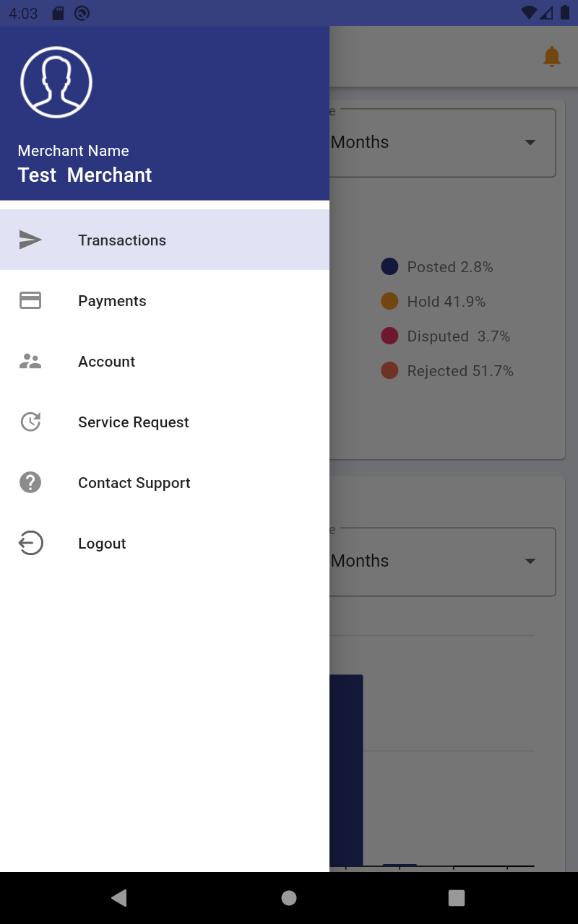Click the Logout label
578x924 pixels.
click(102, 544)
